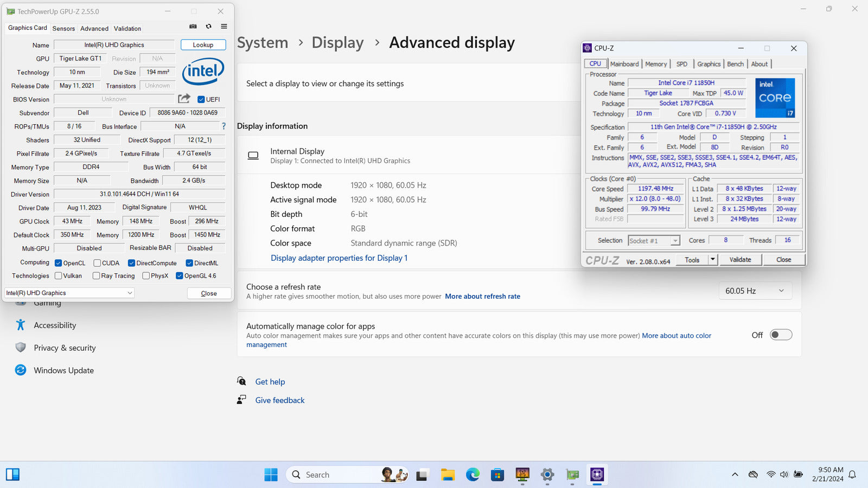868x488 pixels.
Task: Toggle the OpenGL 4.6 checkbox
Action: point(180,275)
